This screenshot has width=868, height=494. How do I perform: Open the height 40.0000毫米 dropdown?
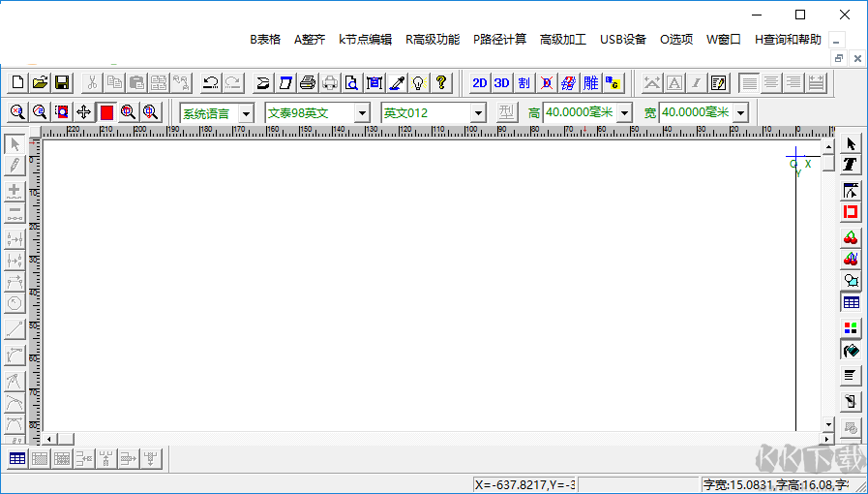(x=624, y=113)
